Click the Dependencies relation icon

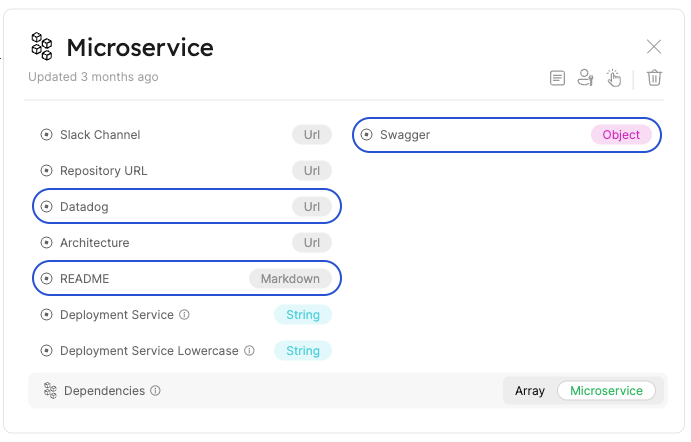pos(50,391)
